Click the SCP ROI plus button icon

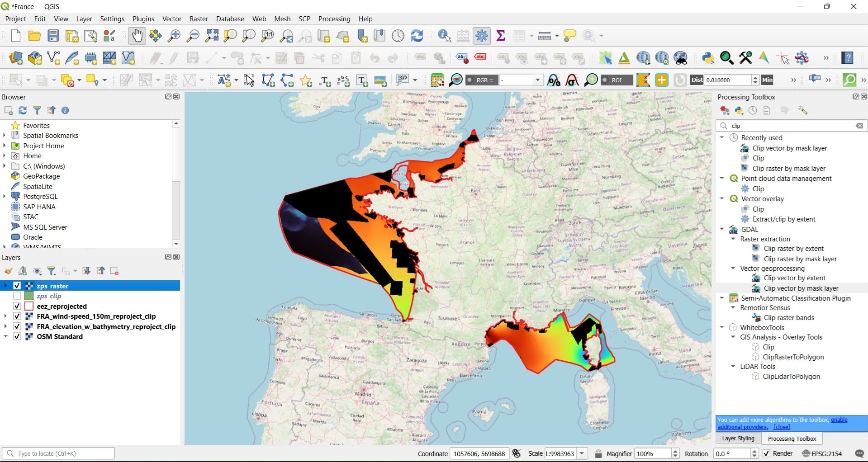tap(661, 80)
